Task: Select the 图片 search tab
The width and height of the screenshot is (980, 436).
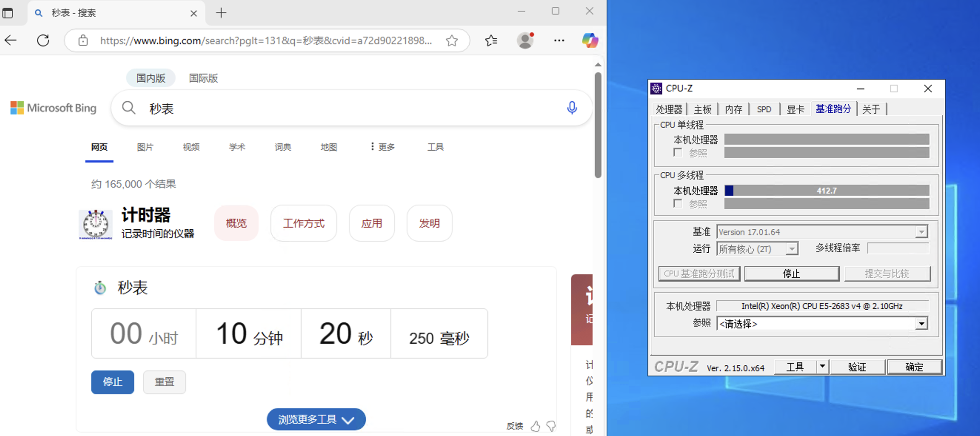Action: [x=145, y=147]
